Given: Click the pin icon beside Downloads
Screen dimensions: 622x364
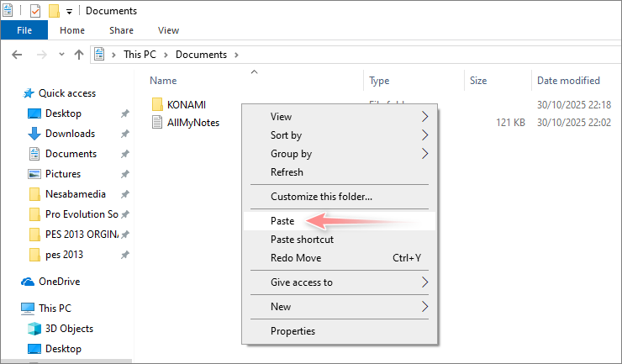Looking at the screenshot, I should tap(125, 134).
